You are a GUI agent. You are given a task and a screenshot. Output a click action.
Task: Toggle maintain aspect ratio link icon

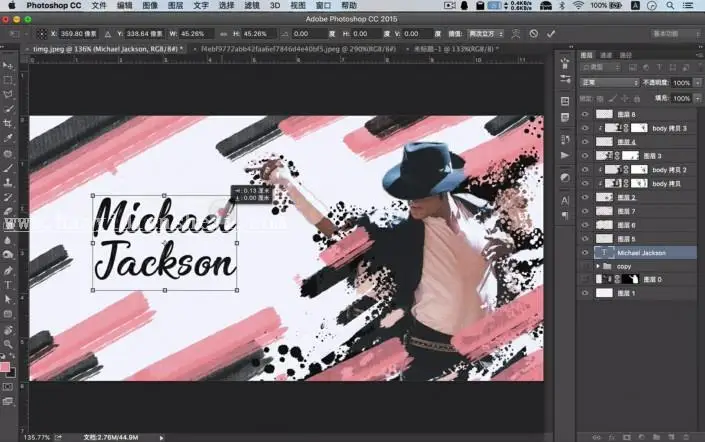pos(223,34)
